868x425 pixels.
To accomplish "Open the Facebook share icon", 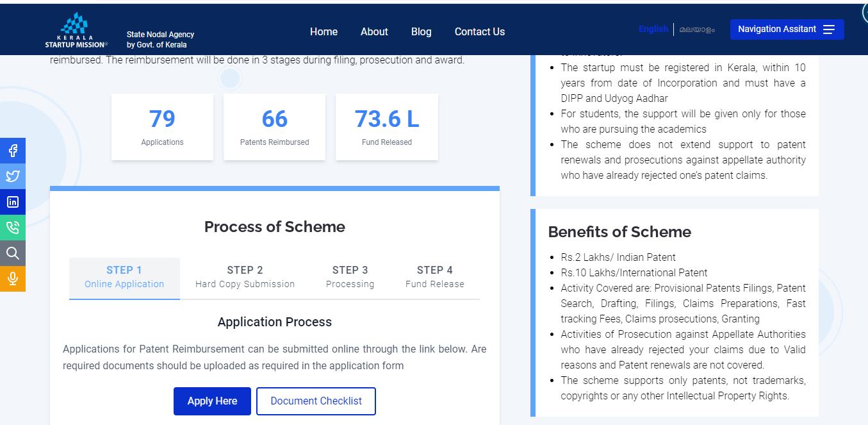I will point(13,151).
